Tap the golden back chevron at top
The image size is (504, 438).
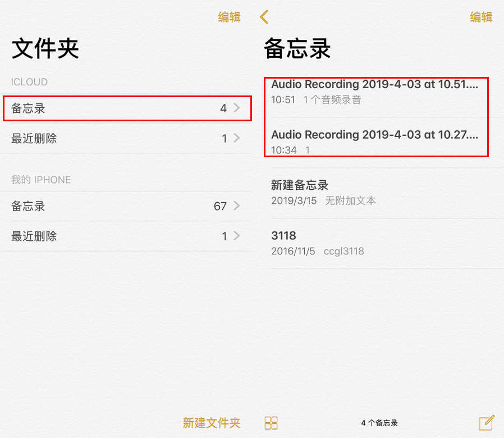tap(264, 17)
